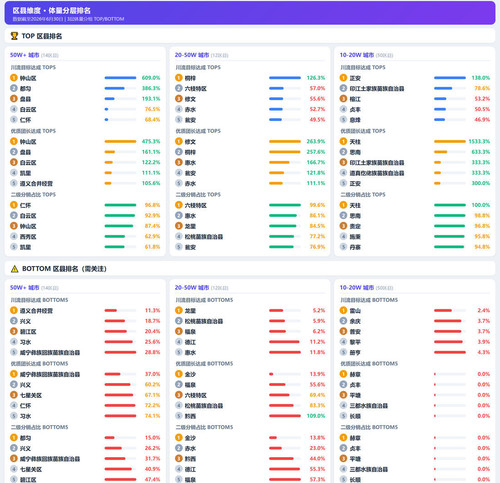Viewport: 500px width, 483px height.
Task: Click the 18.7% value
Action: (x=152, y=321)
